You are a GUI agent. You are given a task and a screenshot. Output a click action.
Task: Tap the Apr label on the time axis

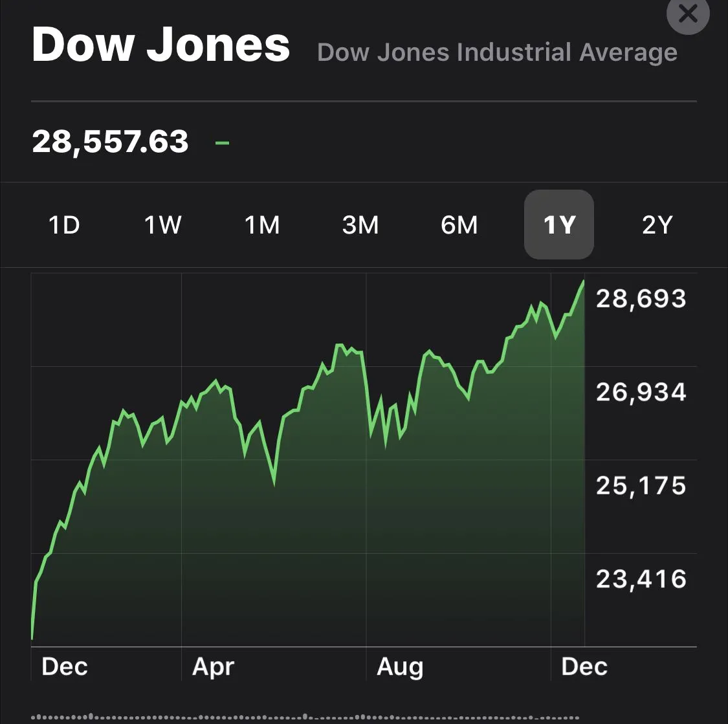point(213,666)
